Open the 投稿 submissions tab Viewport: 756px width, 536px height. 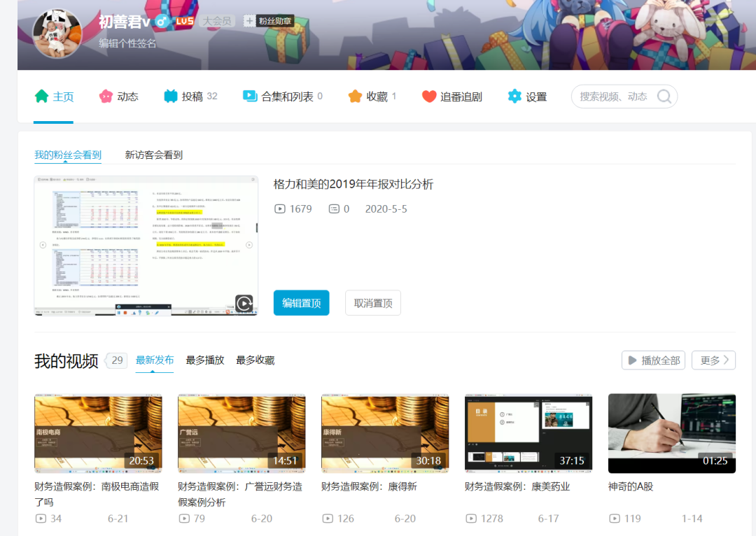[190, 97]
